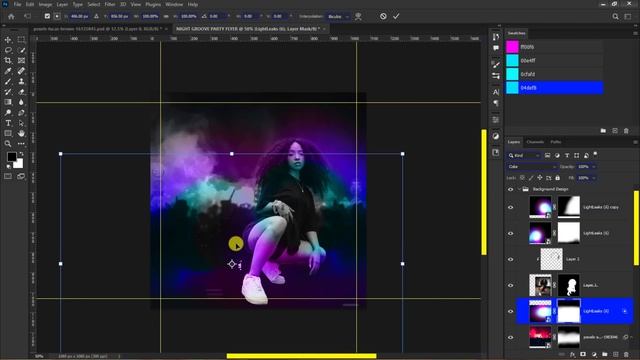Select the woman cutout layer mask thumbnail
Screen dimensions: 640x360
(569, 285)
